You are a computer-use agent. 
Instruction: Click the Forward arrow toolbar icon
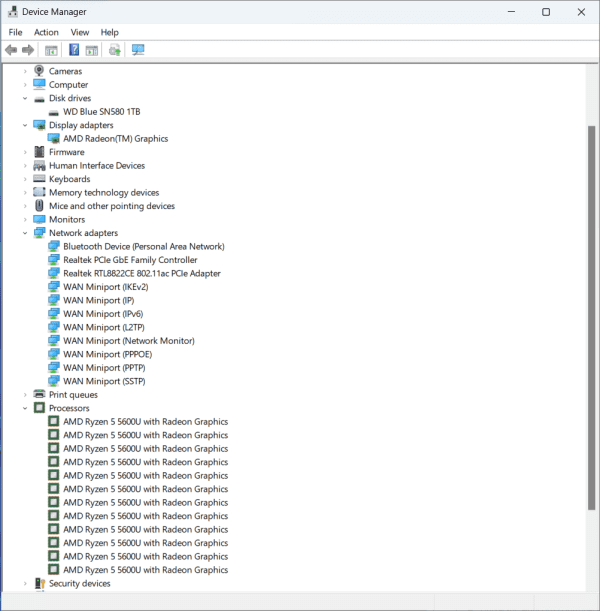[28, 50]
